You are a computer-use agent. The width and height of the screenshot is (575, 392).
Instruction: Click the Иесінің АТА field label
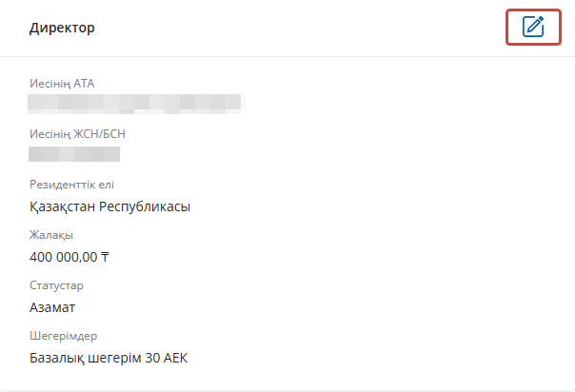[62, 84]
